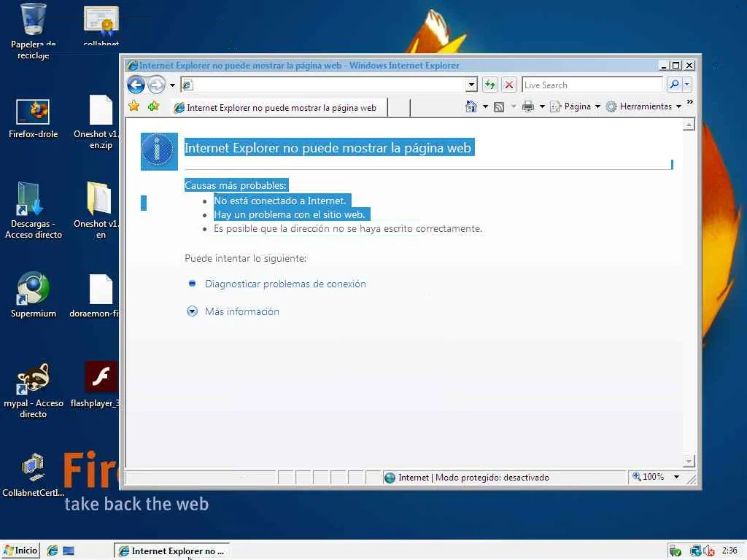The image size is (747, 560).
Task: Select the Oneshot v1 en folder icon
Action: pos(98,209)
